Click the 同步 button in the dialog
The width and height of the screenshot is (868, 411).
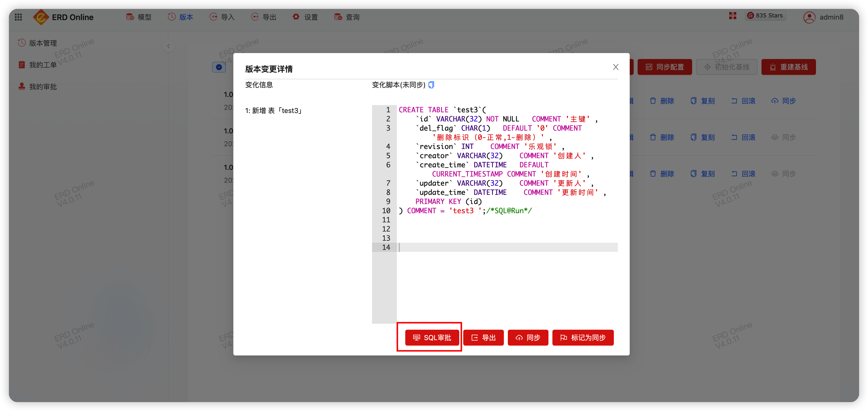pyautogui.click(x=528, y=337)
